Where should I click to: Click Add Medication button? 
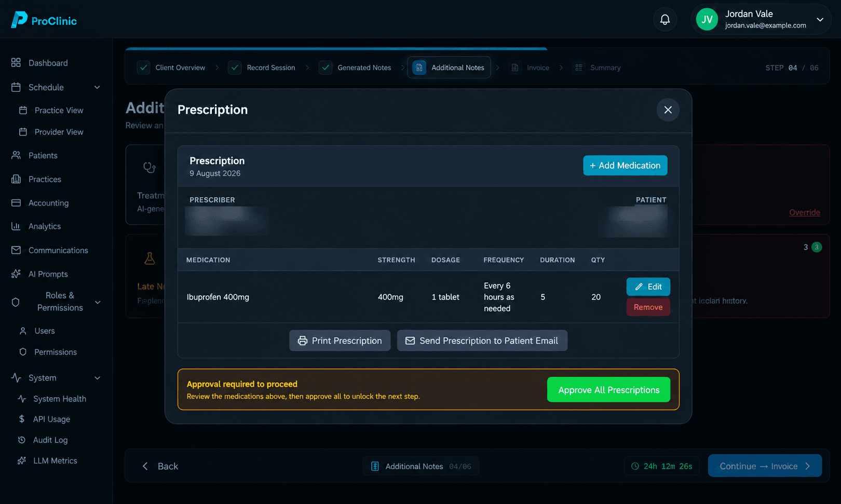point(625,166)
